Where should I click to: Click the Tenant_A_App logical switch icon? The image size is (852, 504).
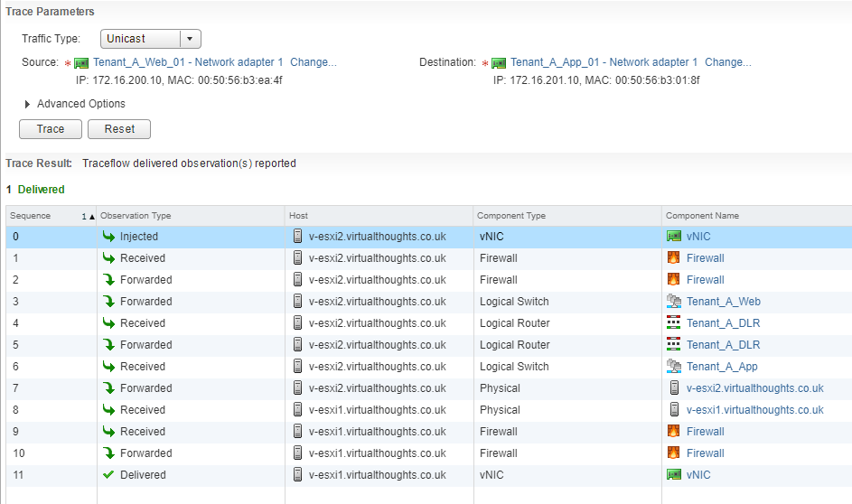[x=673, y=367]
